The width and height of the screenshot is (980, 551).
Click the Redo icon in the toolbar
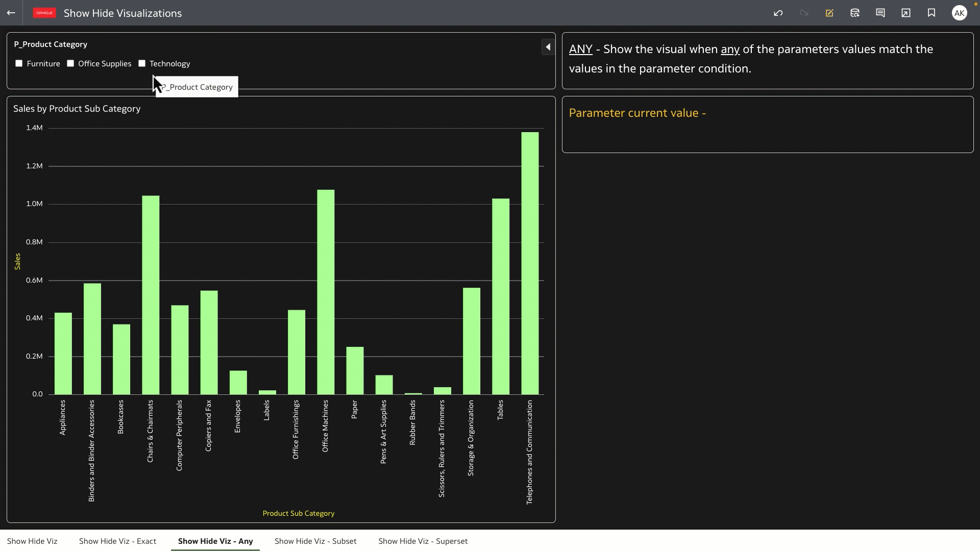(x=803, y=13)
